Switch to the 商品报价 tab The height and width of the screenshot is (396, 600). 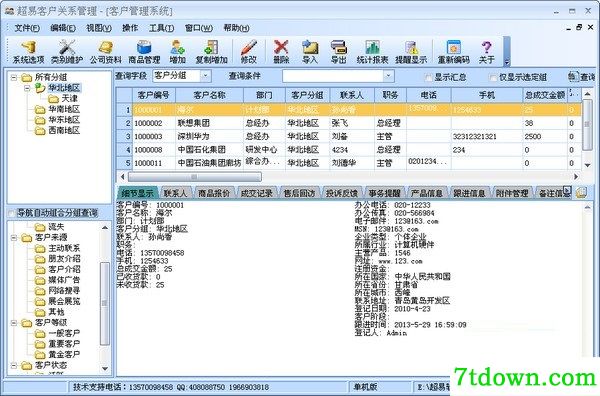point(213,193)
